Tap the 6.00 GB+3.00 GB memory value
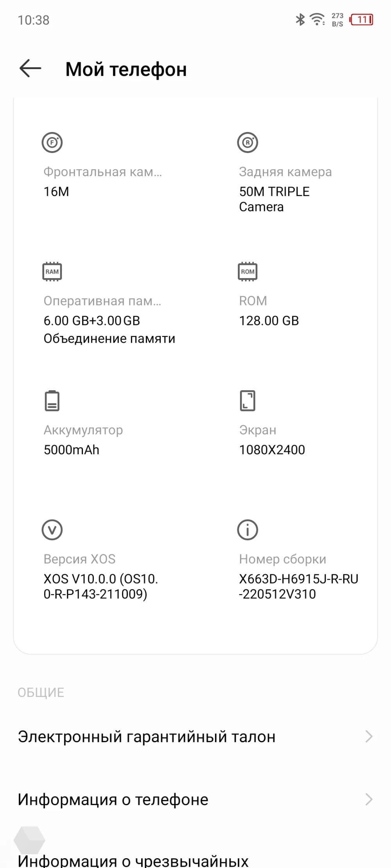391x868 pixels. 91,321
